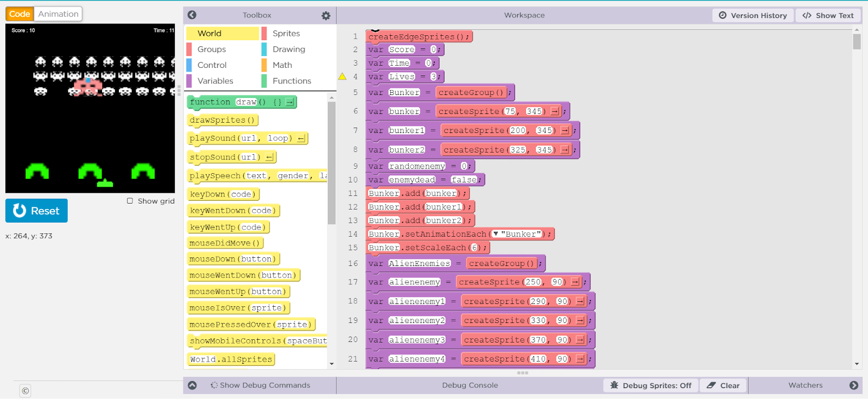
Task: Toggle Debug Sprites Off button
Action: [x=651, y=385]
